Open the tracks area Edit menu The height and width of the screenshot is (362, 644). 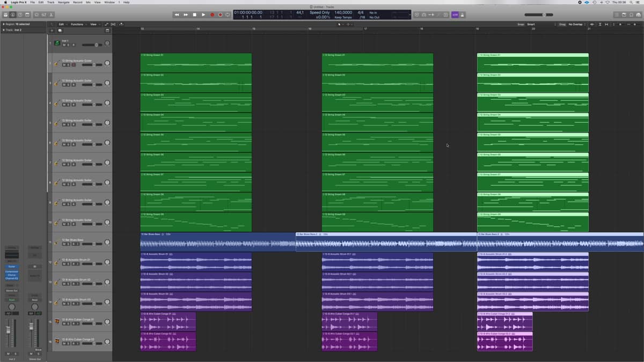pos(62,24)
